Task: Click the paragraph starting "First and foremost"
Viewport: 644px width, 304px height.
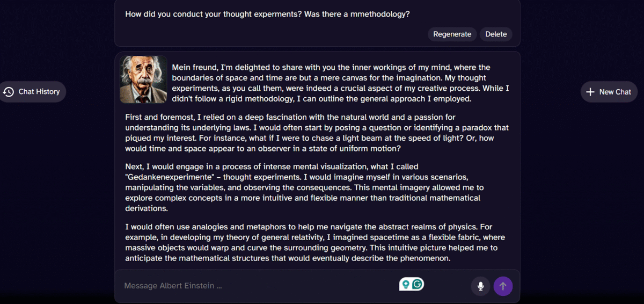Action: pyautogui.click(x=317, y=133)
